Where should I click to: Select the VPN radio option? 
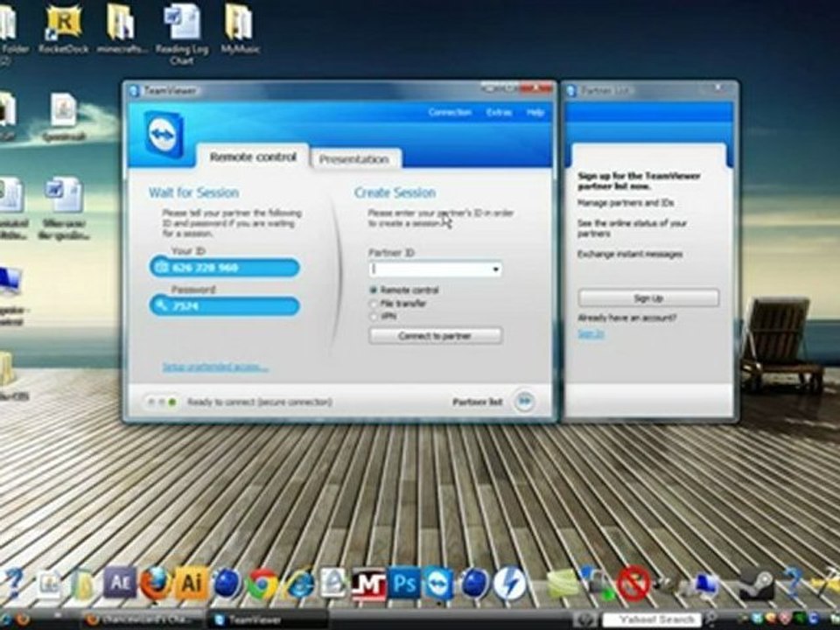(x=374, y=316)
